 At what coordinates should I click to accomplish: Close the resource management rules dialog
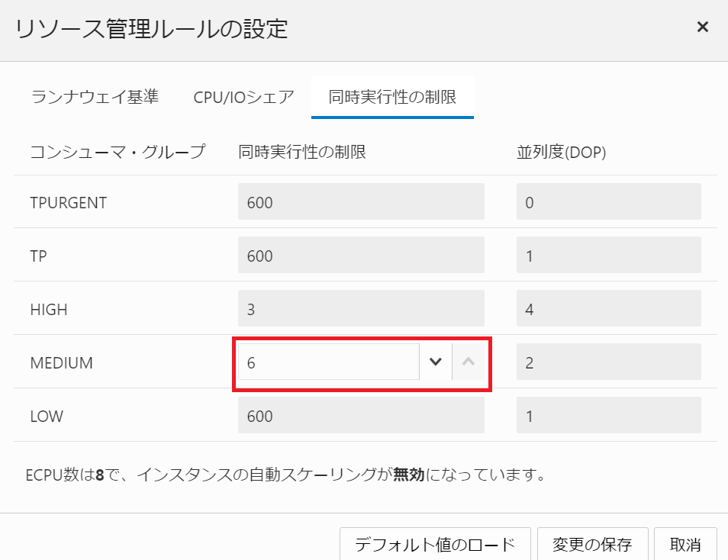[702, 26]
